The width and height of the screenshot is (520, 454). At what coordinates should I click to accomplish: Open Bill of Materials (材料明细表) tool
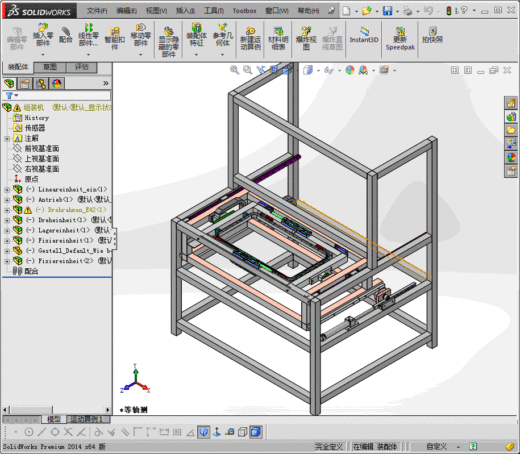[x=278, y=39]
